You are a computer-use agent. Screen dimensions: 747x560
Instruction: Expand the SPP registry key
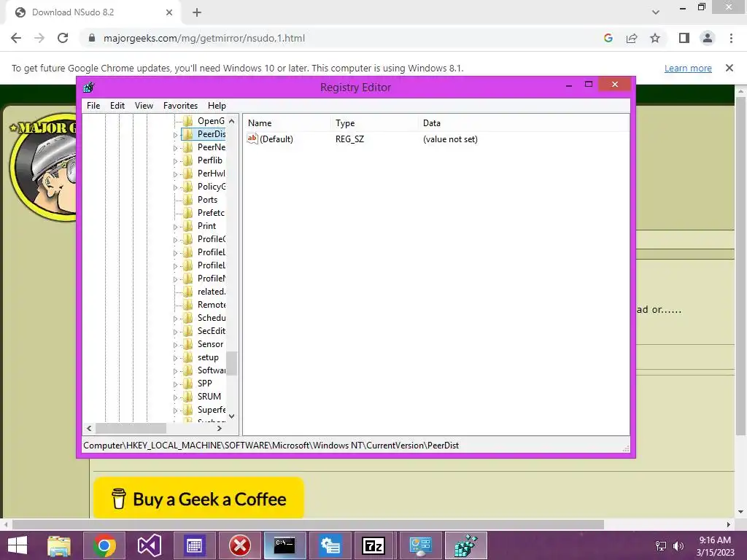tap(175, 384)
